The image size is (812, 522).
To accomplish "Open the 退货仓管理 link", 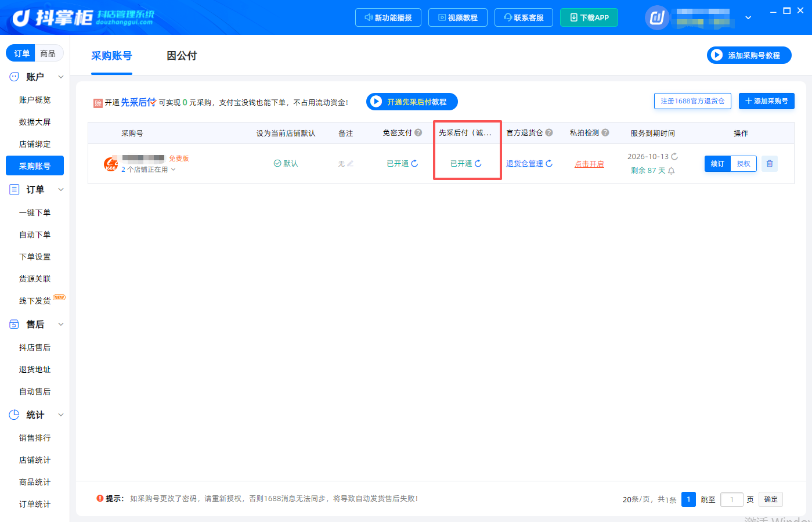I will (525, 164).
